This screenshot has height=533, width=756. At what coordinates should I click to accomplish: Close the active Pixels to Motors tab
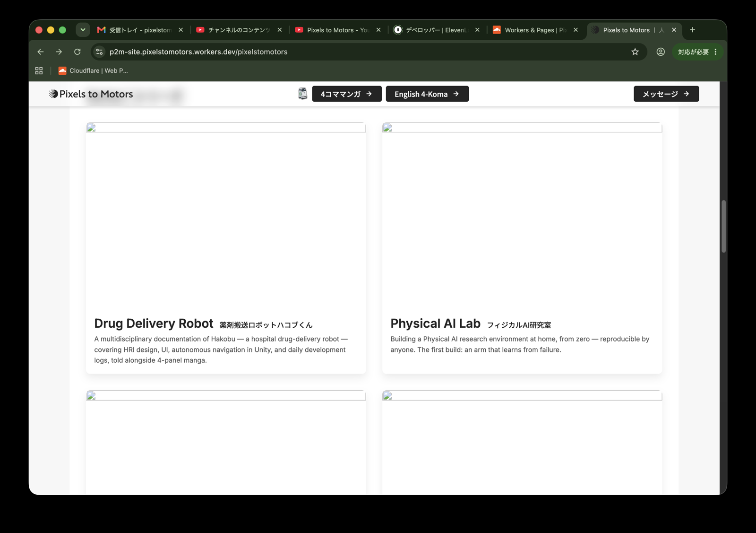pyautogui.click(x=674, y=30)
